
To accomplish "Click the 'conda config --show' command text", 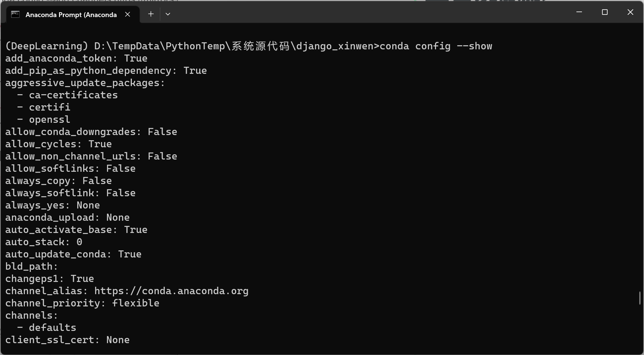I will click(x=436, y=46).
